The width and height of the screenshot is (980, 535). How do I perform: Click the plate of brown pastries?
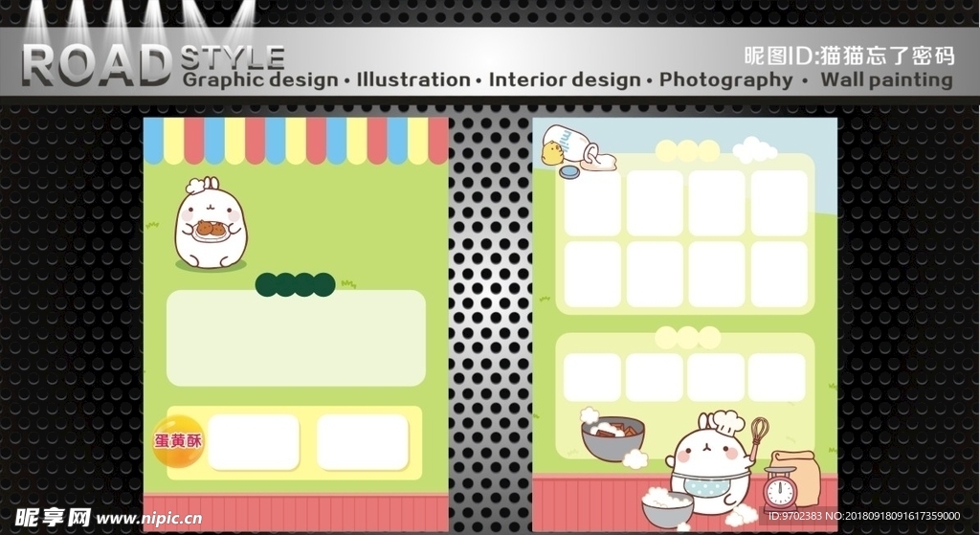tap(211, 230)
